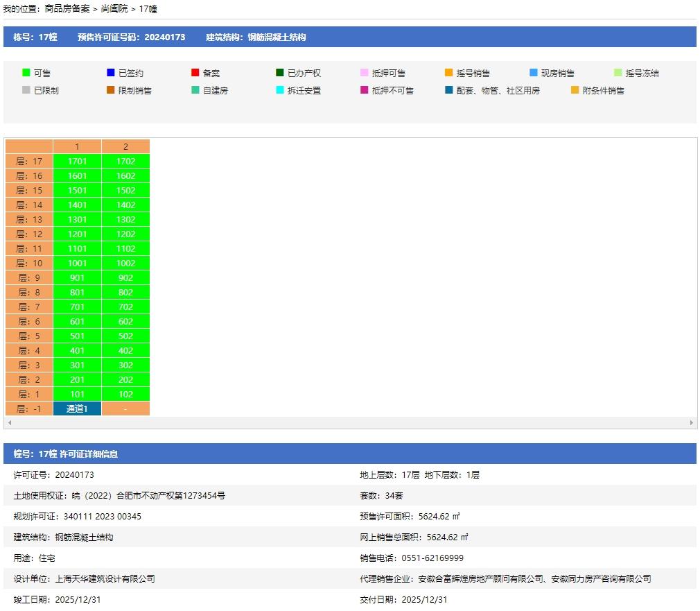Click room 1101 cell
The height and width of the screenshot is (611, 700).
point(77,249)
